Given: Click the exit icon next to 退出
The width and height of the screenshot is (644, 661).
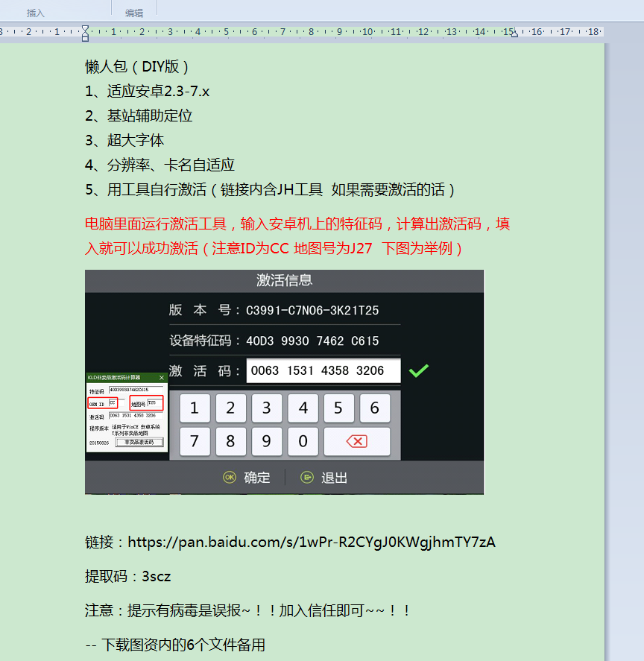Looking at the screenshot, I should pyautogui.click(x=307, y=478).
